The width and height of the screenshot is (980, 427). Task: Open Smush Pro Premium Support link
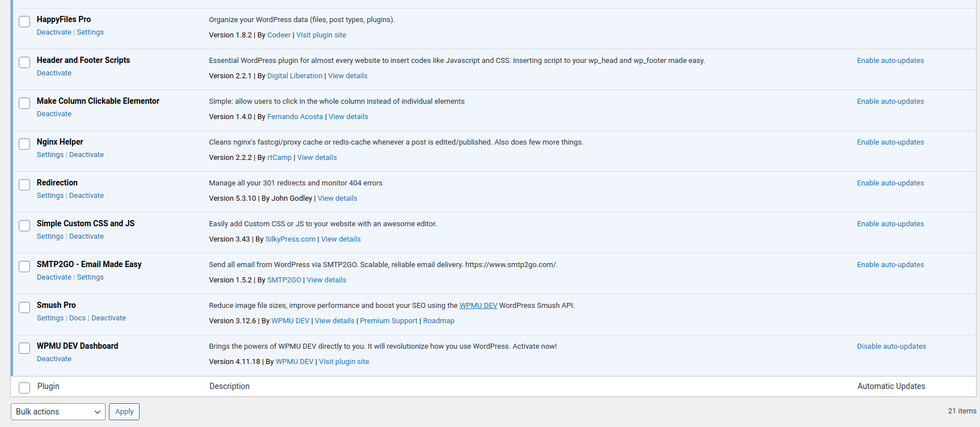coord(388,321)
